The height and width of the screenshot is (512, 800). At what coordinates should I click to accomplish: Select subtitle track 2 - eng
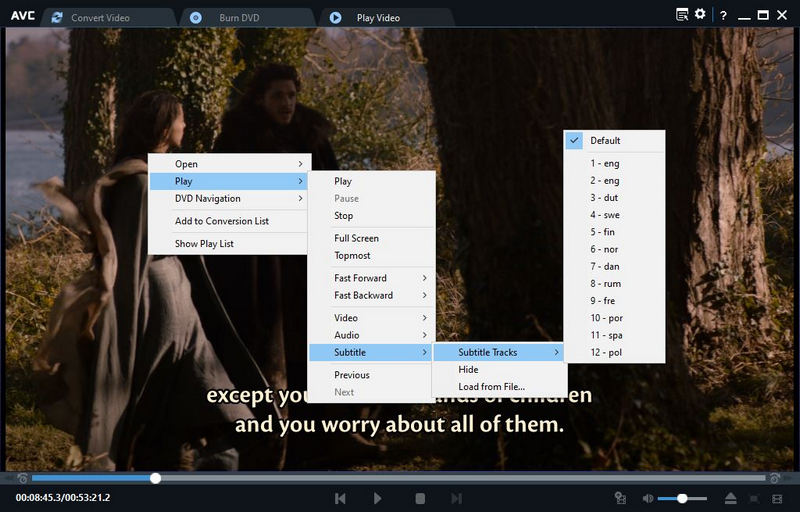(x=615, y=181)
